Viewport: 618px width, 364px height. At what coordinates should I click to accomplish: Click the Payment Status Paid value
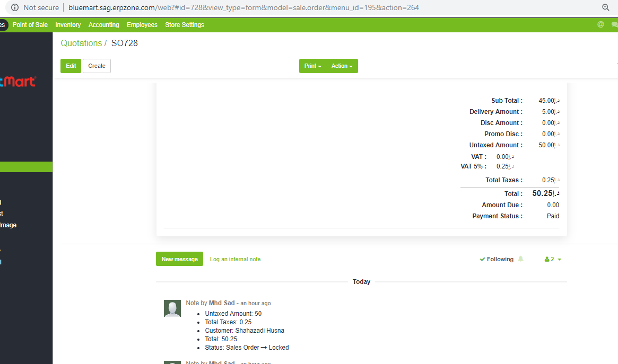tap(553, 216)
